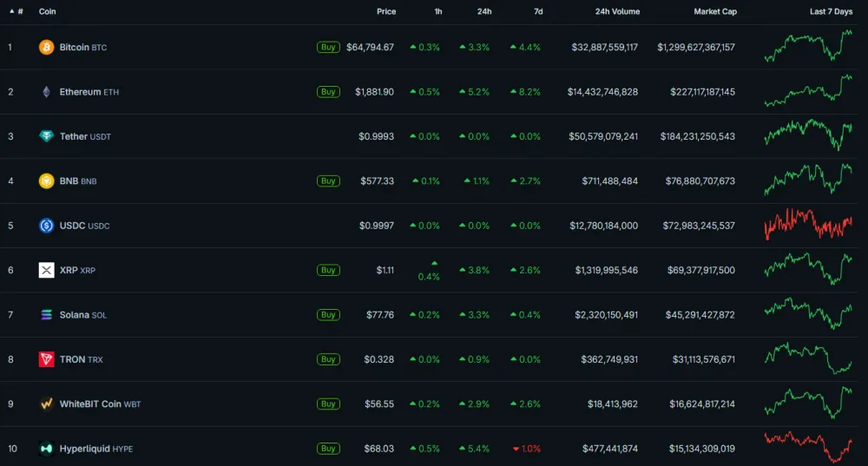Sort table by Coin column header
This screenshot has width=868, height=466.
pos(47,11)
